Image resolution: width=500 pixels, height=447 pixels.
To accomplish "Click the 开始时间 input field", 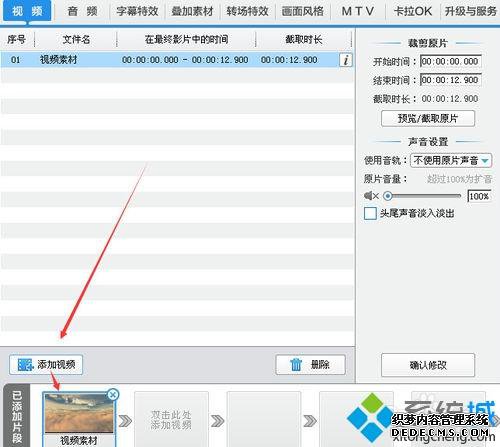I will tap(451, 61).
